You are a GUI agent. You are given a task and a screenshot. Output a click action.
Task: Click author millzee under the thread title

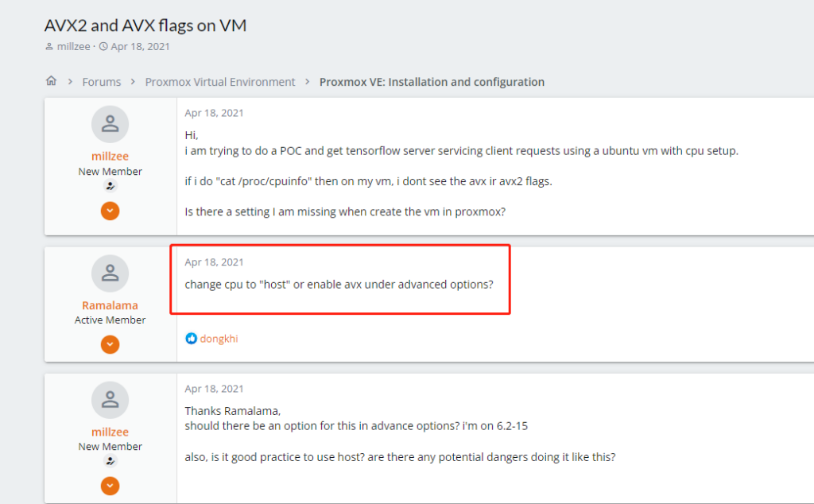(73, 47)
